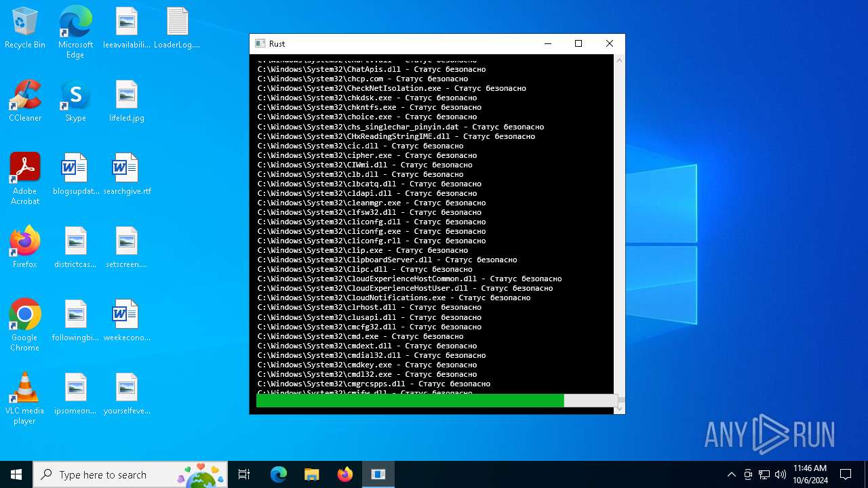Select the weekecono... Word document
Image resolution: width=868 pixels, height=488 pixels.
click(x=127, y=321)
